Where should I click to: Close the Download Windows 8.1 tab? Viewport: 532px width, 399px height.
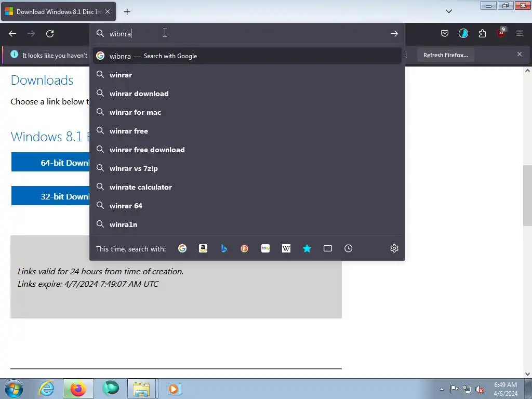[x=108, y=11]
